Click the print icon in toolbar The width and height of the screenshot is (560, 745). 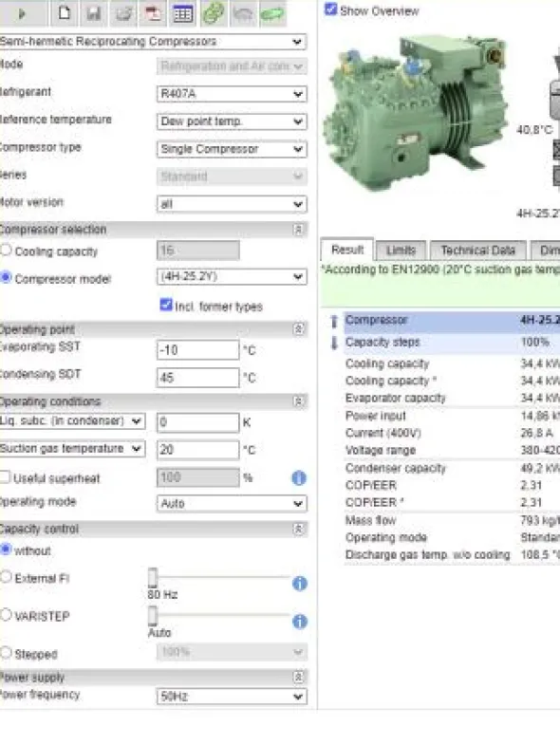(123, 13)
